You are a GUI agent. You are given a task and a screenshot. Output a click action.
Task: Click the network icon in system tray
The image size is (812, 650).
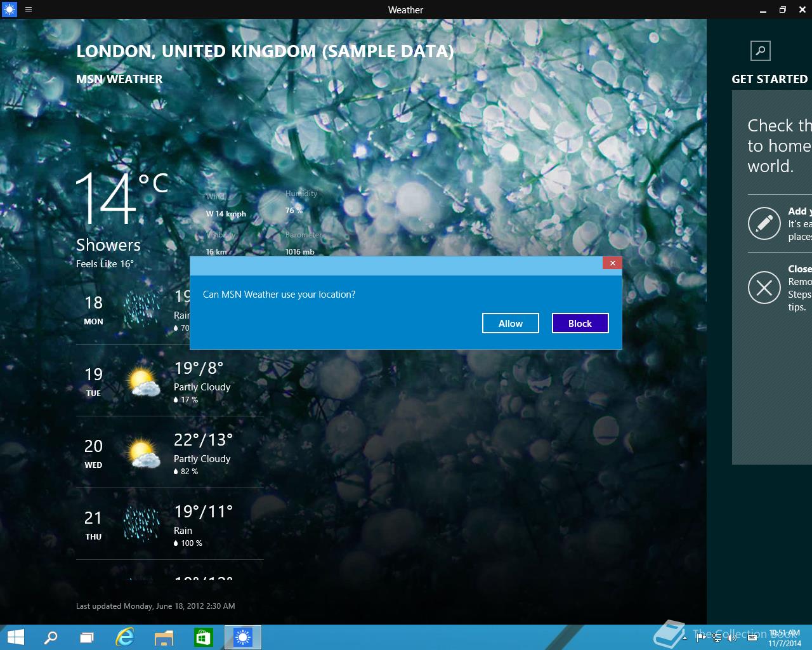[717, 637]
